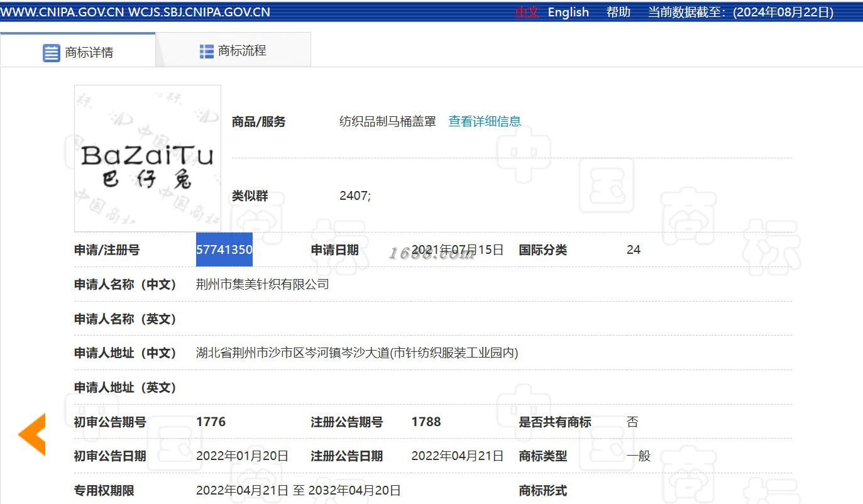
Task: Click applicant name 荆州市集美针织有限公司
Action: [x=263, y=285]
